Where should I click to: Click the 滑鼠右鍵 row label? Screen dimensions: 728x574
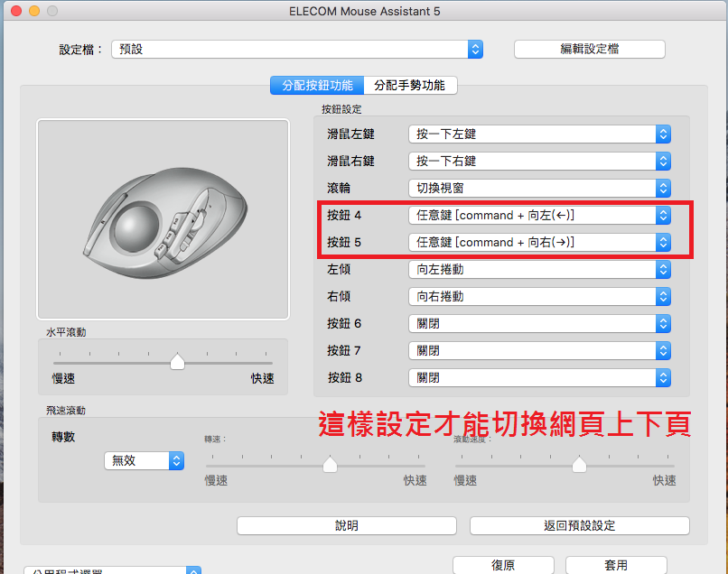[350, 161]
